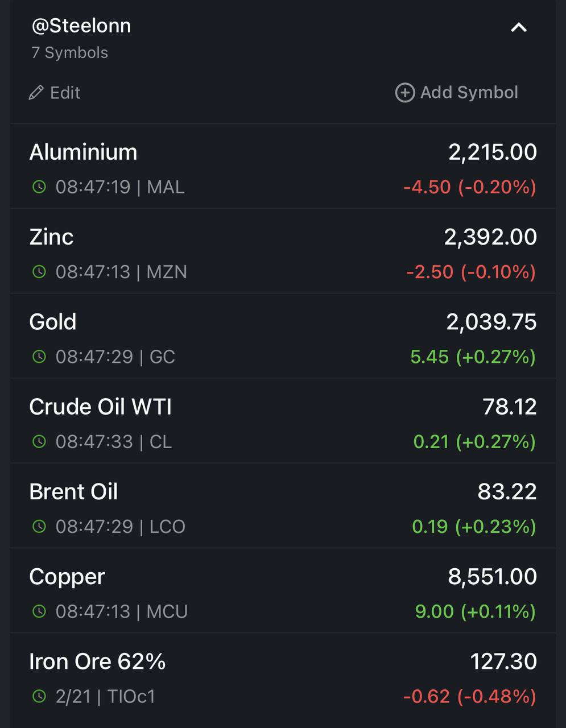Viewport: 566px width, 728px height.
Task: Click the clock icon under Crude Oil WTI
Action: click(x=39, y=441)
